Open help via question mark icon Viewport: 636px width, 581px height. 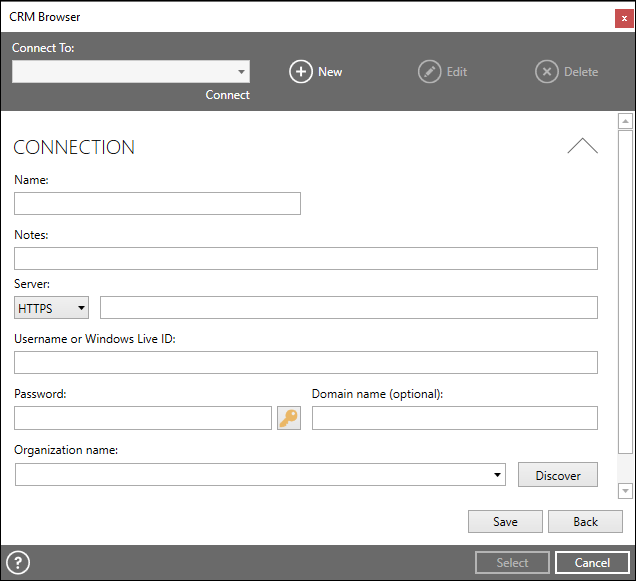[x=18, y=563]
